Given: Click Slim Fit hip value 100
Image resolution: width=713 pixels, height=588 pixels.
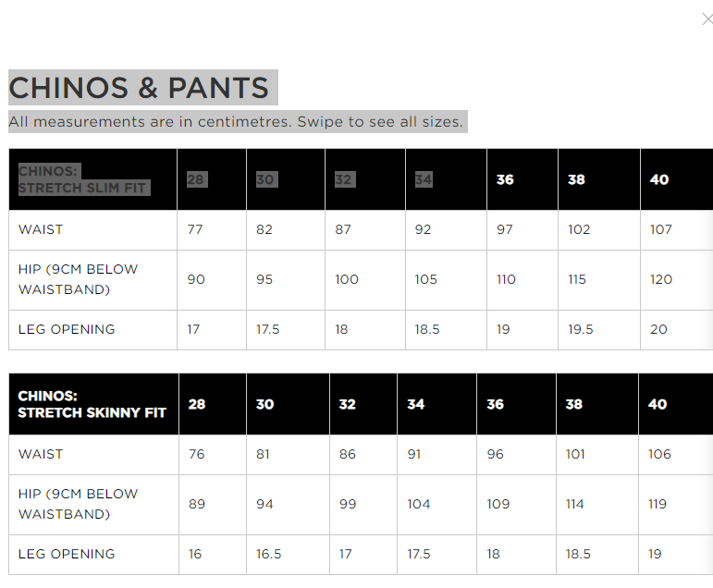Looking at the screenshot, I should point(347,279).
